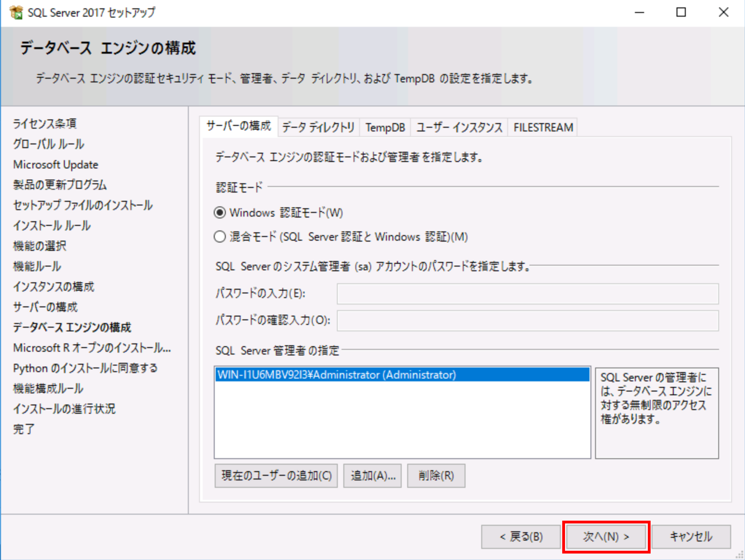Click the SQL Server setup title bar icon
The height and width of the screenshot is (560, 745).
pyautogui.click(x=16, y=12)
